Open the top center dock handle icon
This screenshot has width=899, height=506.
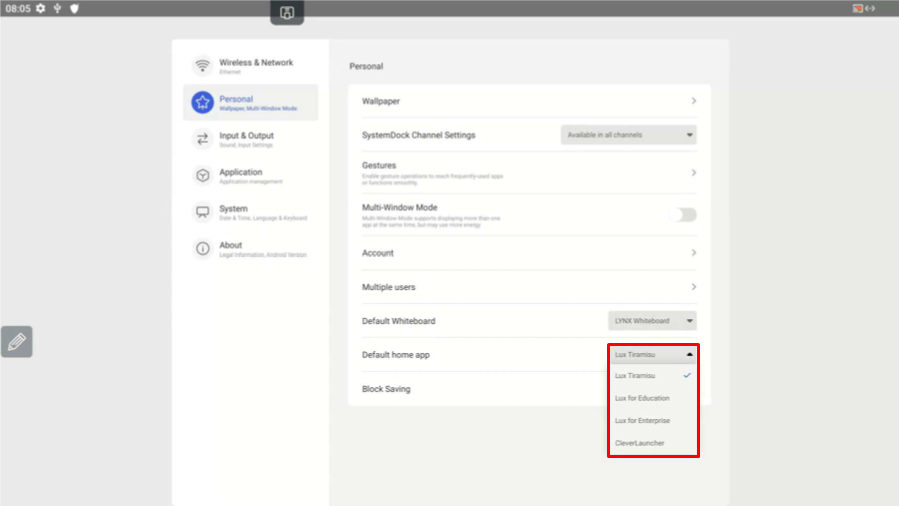pyautogui.click(x=287, y=12)
